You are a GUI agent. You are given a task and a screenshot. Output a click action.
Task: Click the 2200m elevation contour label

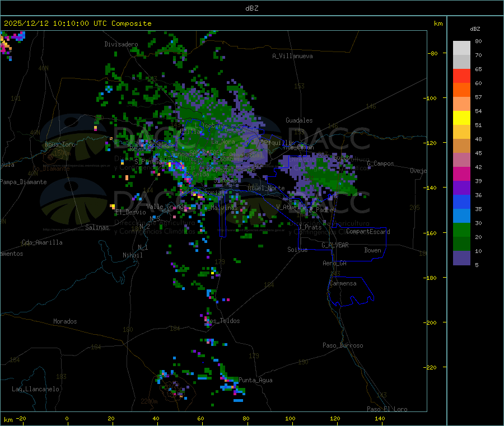[149, 401]
